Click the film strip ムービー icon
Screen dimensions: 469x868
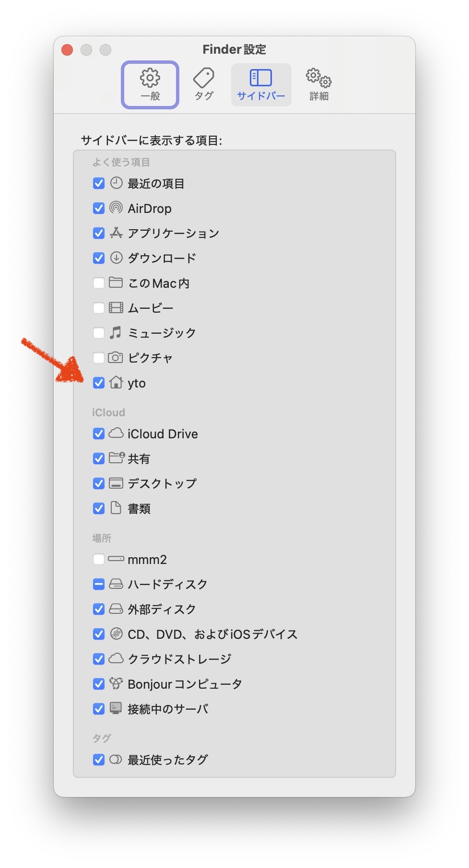point(116,307)
